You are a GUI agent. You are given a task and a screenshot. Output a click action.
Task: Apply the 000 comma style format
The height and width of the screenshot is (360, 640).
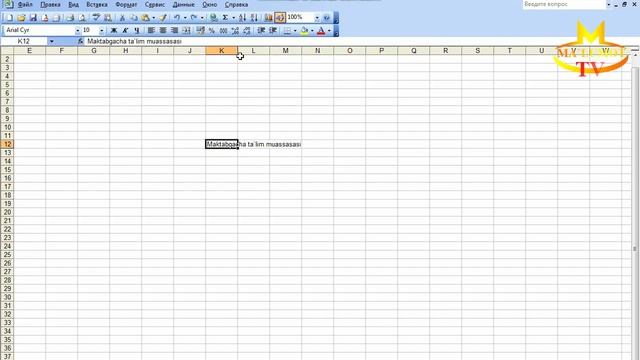223,30
